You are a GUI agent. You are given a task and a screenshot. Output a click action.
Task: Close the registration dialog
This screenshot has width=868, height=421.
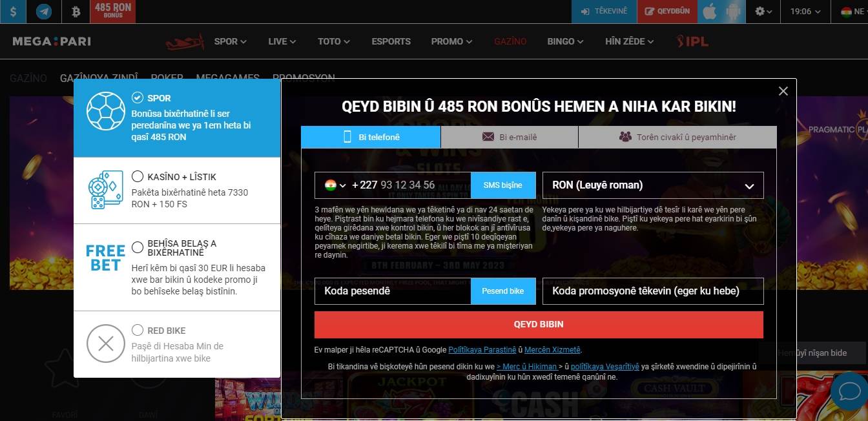point(783,91)
